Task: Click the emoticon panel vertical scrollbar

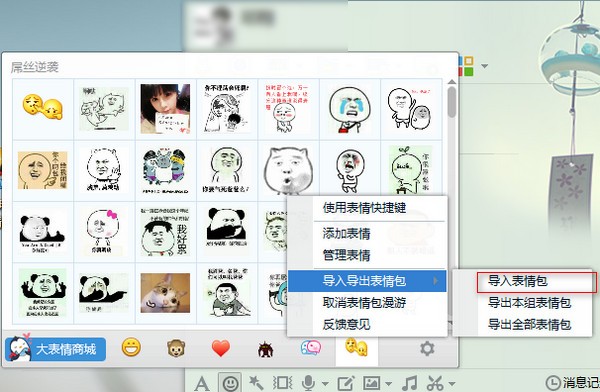Action: (452, 102)
